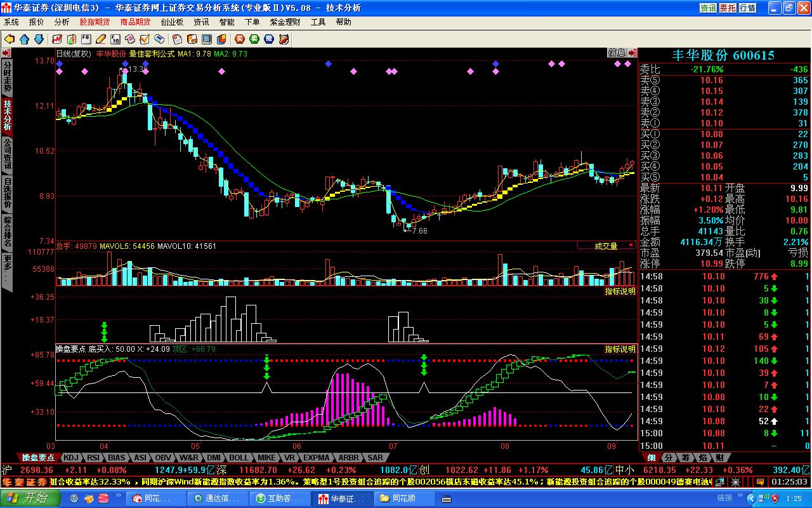This screenshot has height=508, width=812.
Task: Switch to the BOLL indicator tab
Action: [x=239, y=457]
